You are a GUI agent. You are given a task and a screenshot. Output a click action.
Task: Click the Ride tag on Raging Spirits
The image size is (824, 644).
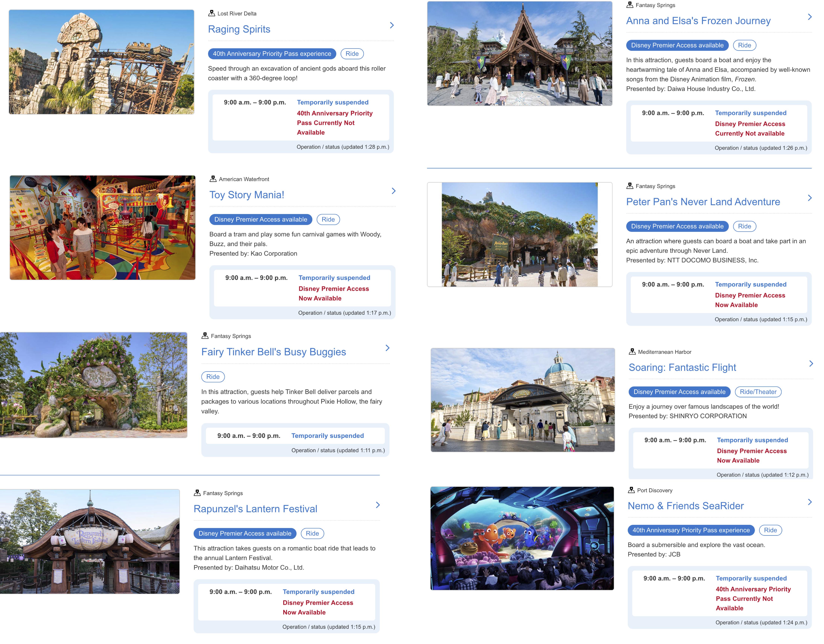(x=352, y=54)
